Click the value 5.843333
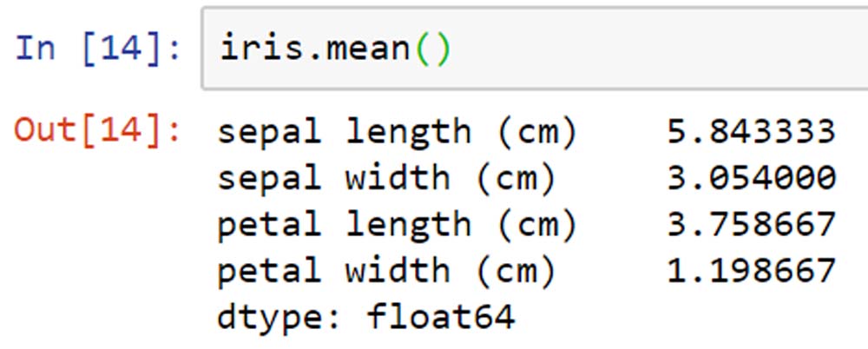868x349 pixels. (x=751, y=132)
